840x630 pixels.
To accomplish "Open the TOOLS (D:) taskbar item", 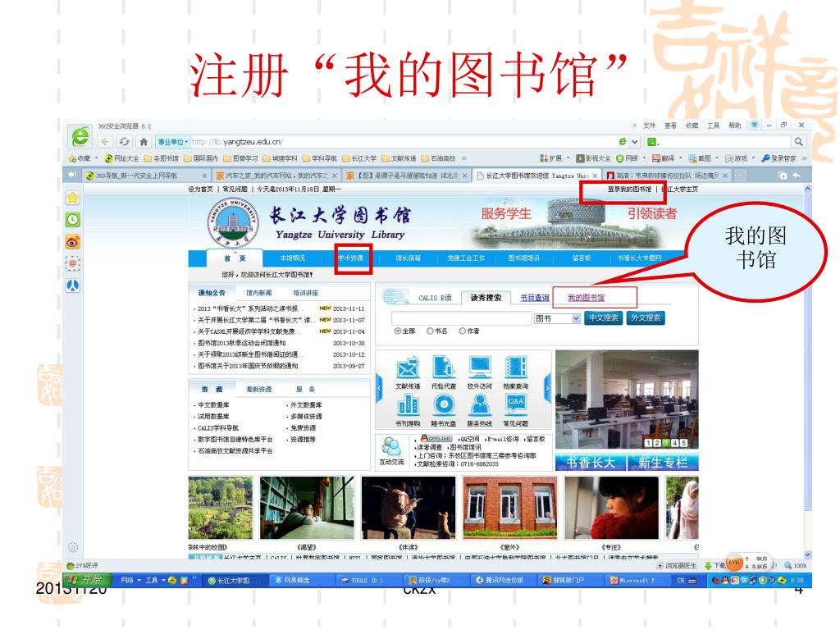I will tap(367, 580).
